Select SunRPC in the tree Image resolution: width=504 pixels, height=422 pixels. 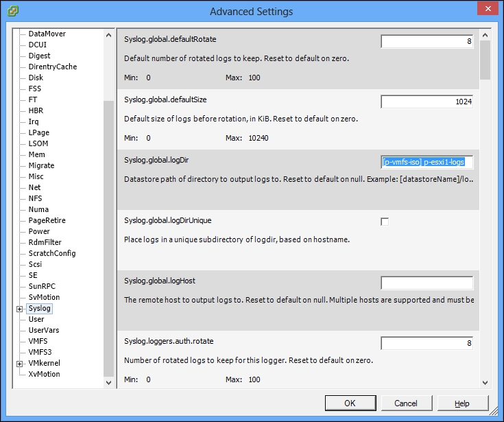pos(42,286)
